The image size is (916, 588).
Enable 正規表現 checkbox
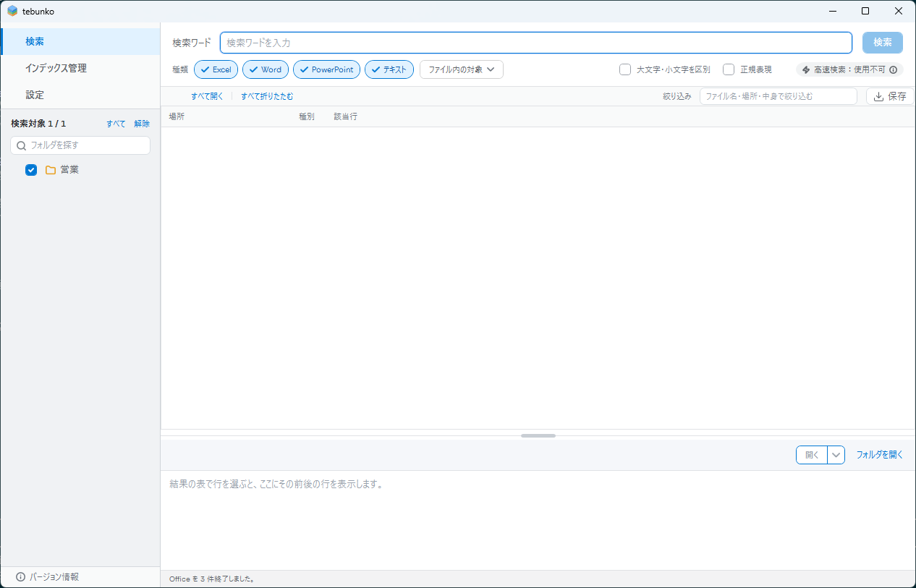(729, 69)
